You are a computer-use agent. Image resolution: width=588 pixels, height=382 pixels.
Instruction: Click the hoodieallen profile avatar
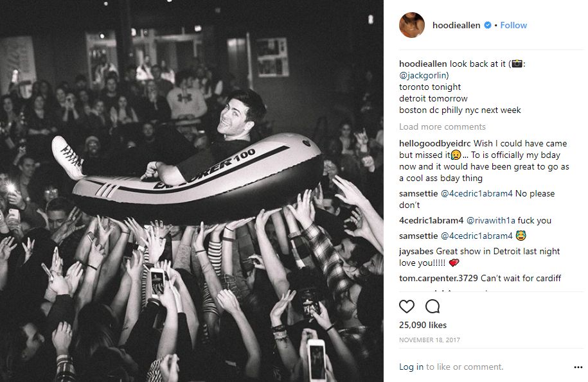tap(412, 25)
